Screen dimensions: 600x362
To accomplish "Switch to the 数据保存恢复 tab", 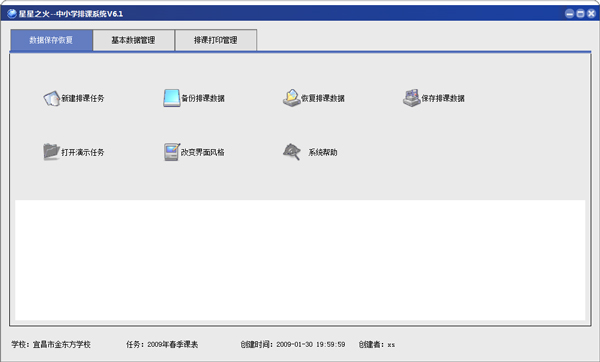I will (51, 40).
